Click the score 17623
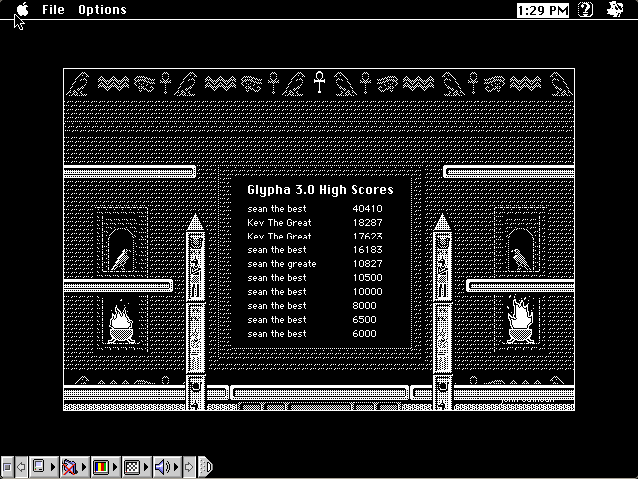The image size is (638, 479). (367, 236)
